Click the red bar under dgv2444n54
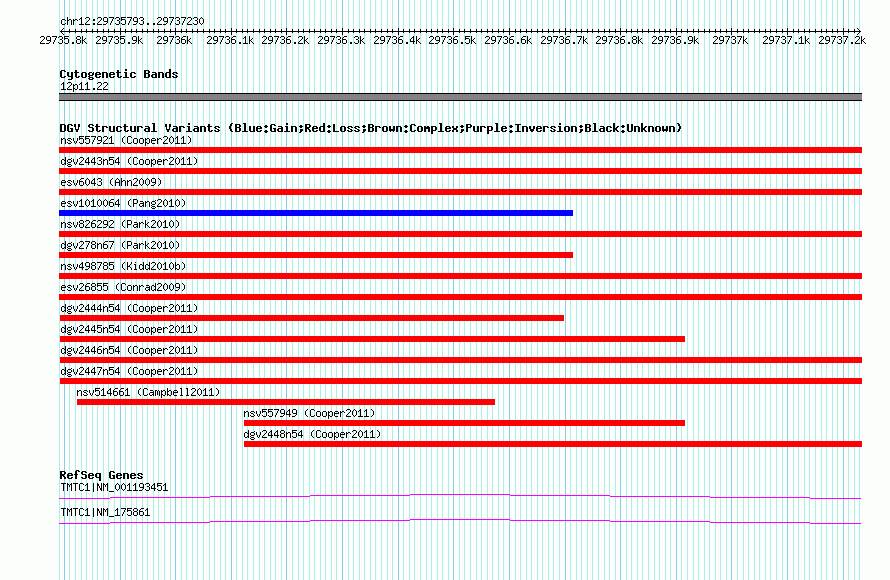 (x=312, y=318)
